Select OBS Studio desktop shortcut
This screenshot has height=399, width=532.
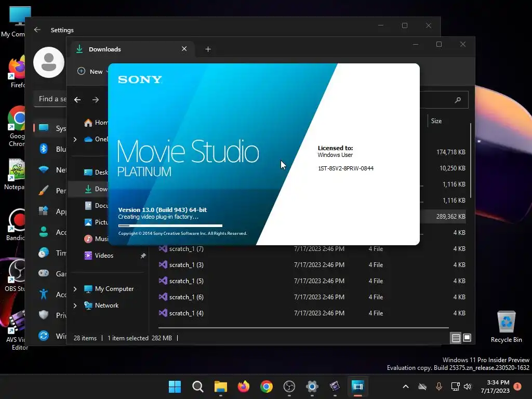tap(16, 275)
